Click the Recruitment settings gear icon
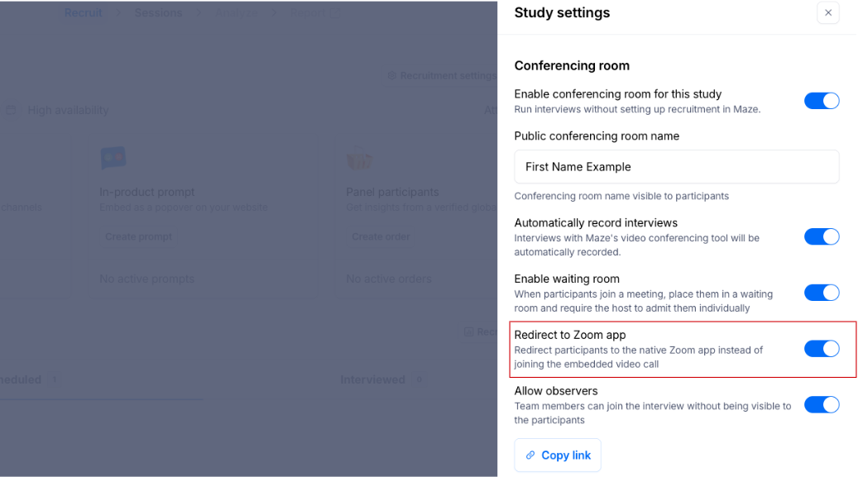868x477 pixels. point(392,76)
